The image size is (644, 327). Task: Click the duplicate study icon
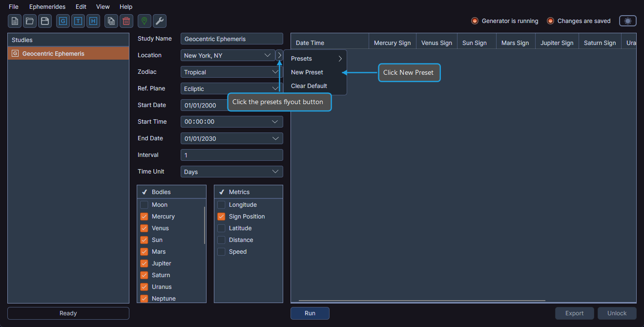tap(111, 21)
